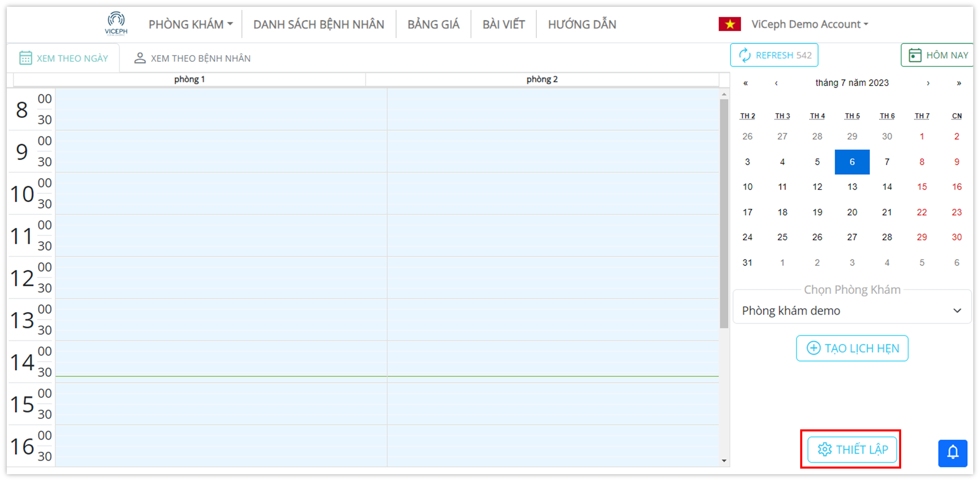Select the highlighted date 6 in calendar
This screenshot has width=980, height=481.
pyautogui.click(x=852, y=162)
